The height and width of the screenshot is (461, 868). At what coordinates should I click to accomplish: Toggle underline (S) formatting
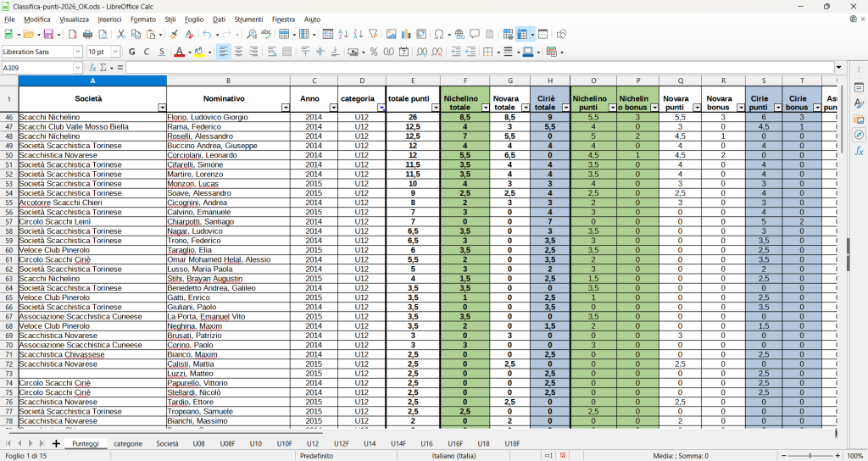[159, 52]
